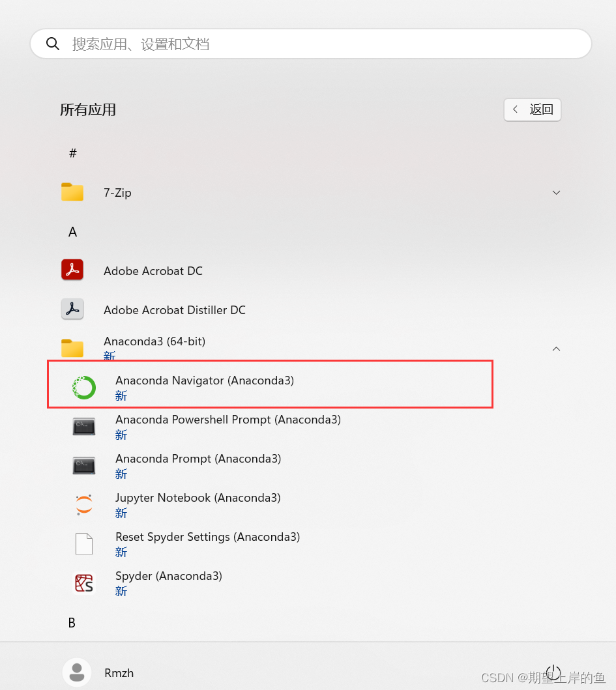Open Jupyter Notebook (Anaconda3) text
Viewport: 616px width, 690px height.
(x=198, y=498)
